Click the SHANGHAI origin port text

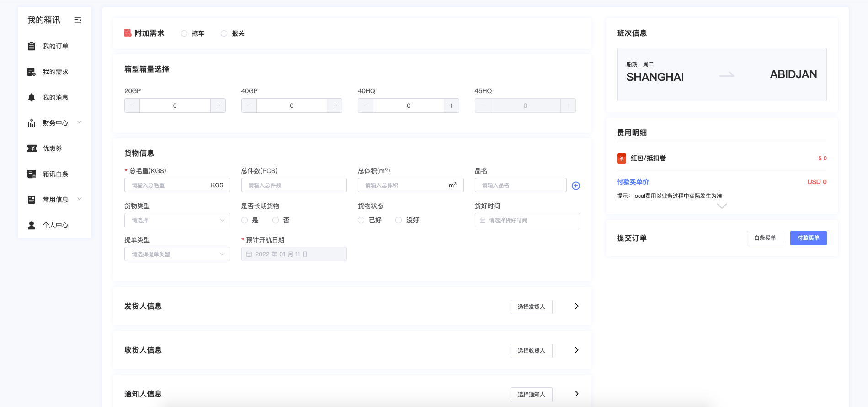pos(655,77)
